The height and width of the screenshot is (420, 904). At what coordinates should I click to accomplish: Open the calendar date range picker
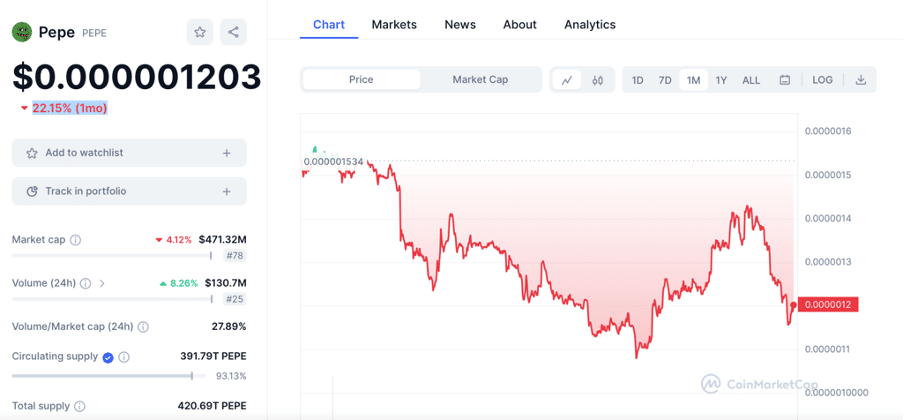(x=785, y=80)
